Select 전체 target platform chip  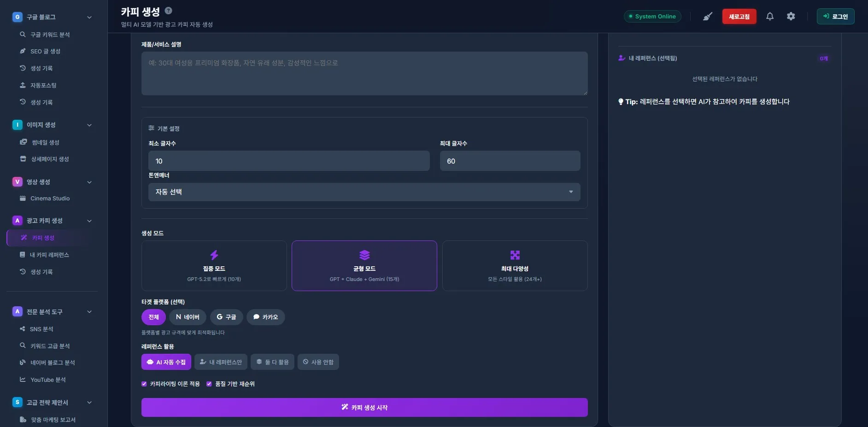click(153, 317)
